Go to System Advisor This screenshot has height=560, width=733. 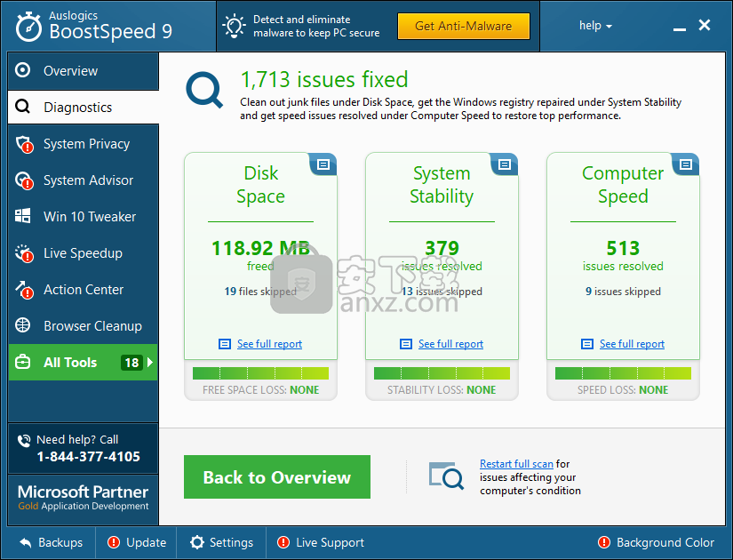coord(84,180)
